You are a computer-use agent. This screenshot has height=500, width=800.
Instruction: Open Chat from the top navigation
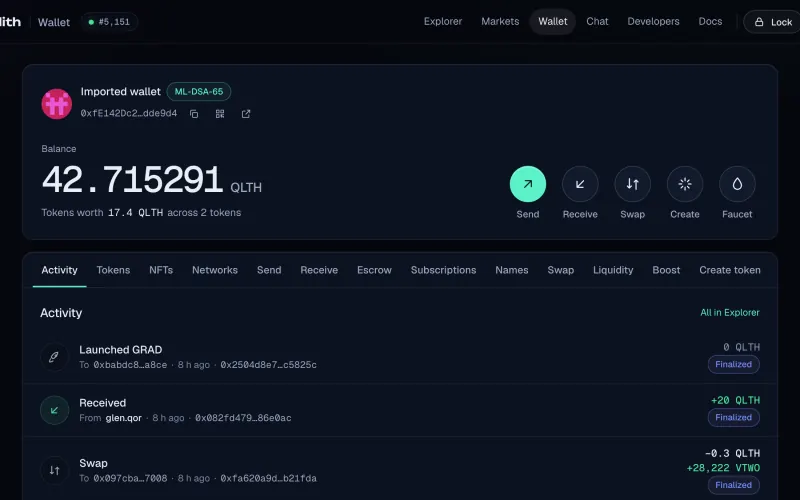click(x=597, y=21)
